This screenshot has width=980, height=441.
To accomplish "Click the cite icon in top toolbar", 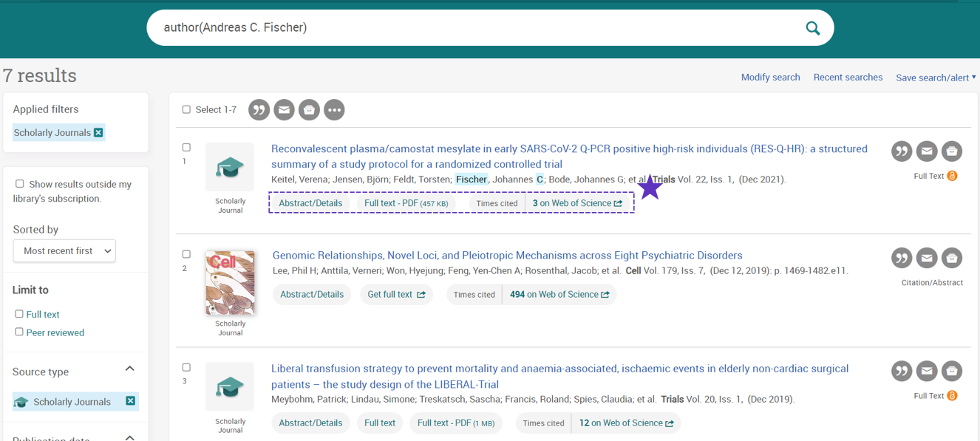I will coord(259,110).
